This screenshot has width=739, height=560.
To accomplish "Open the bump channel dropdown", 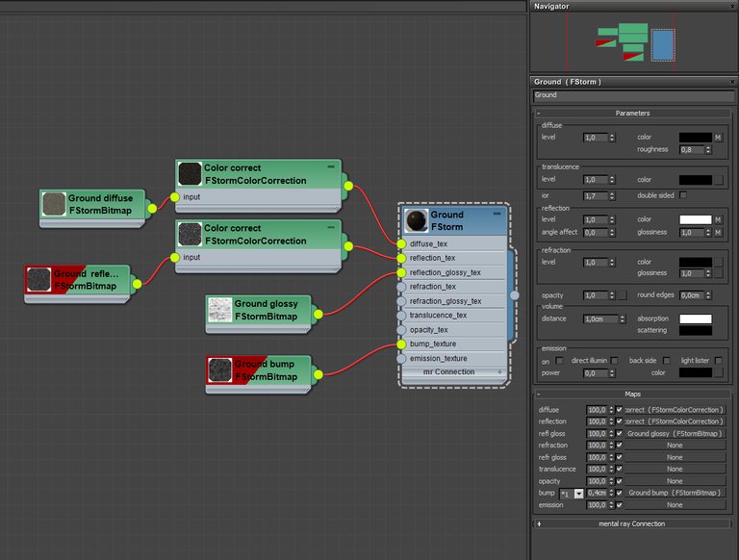I will (x=578, y=493).
